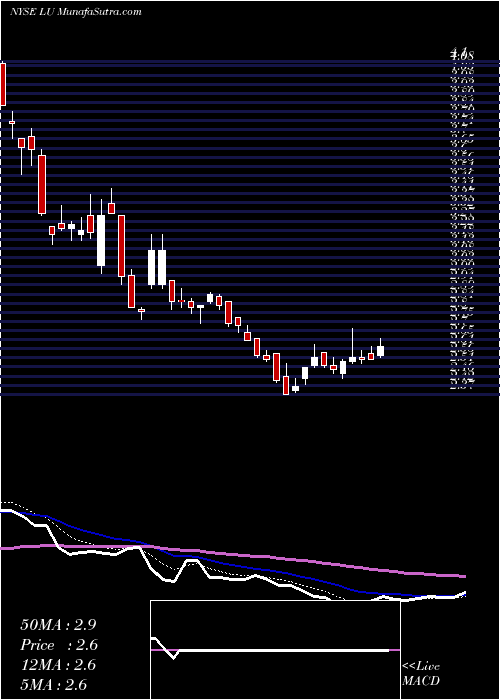Pick the first tall red candlestick
Screen dimensions: 500x700
coord(3,84)
